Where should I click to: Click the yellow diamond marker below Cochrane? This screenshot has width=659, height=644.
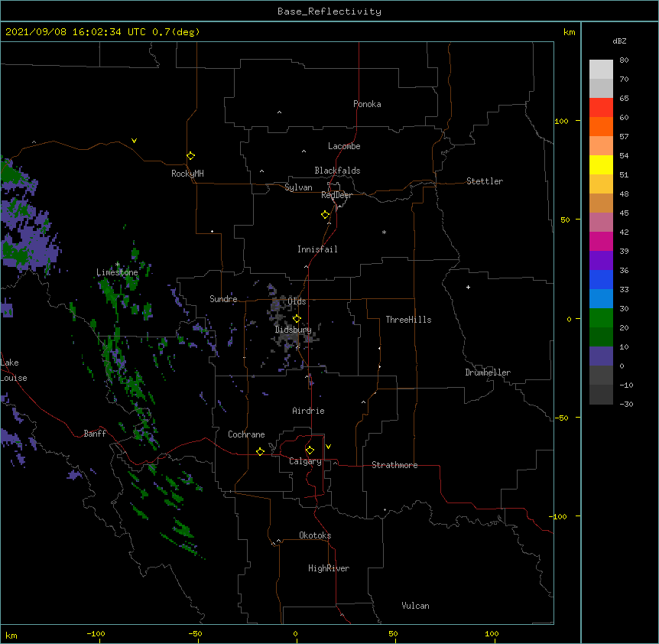tap(260, 451)
